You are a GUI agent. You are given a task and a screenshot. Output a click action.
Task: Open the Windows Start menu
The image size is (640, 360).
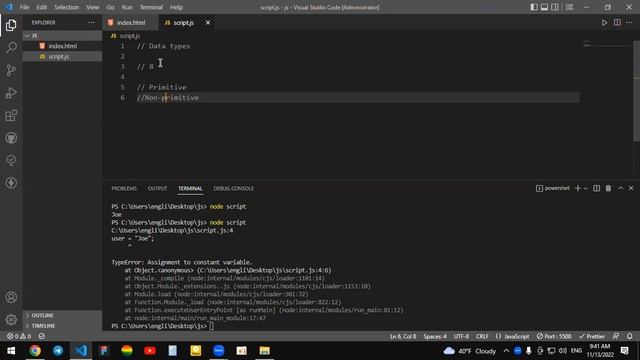11,351
